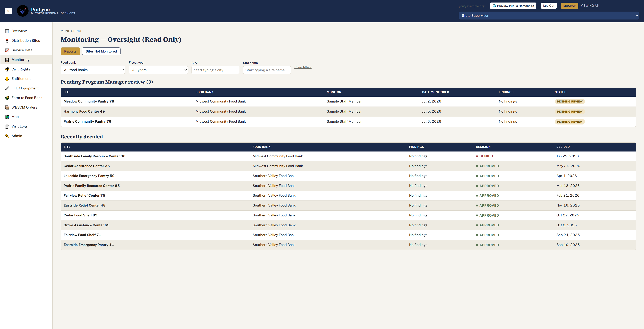
Task: Select Civil Rights in the sidebar
Action: 26,69
